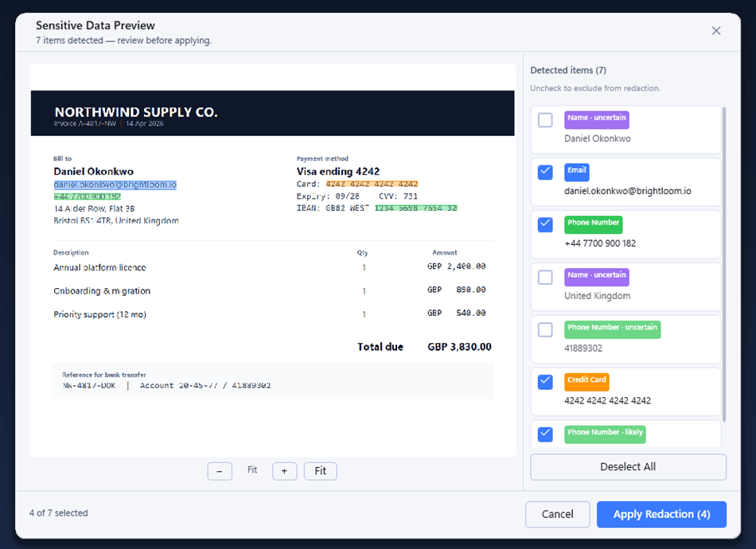The image size is (756, 549).
Task: Uncheck the Phone Number - likely checkbox
Action: [x=545, y=434]
